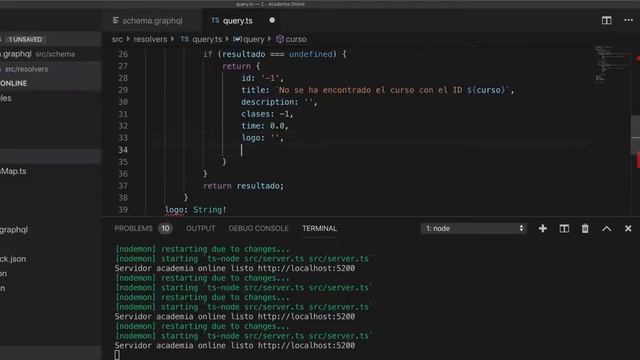The image size is (640, 360).
Task: Split the editor with the layout icon
Action: (x=607, y=20)
